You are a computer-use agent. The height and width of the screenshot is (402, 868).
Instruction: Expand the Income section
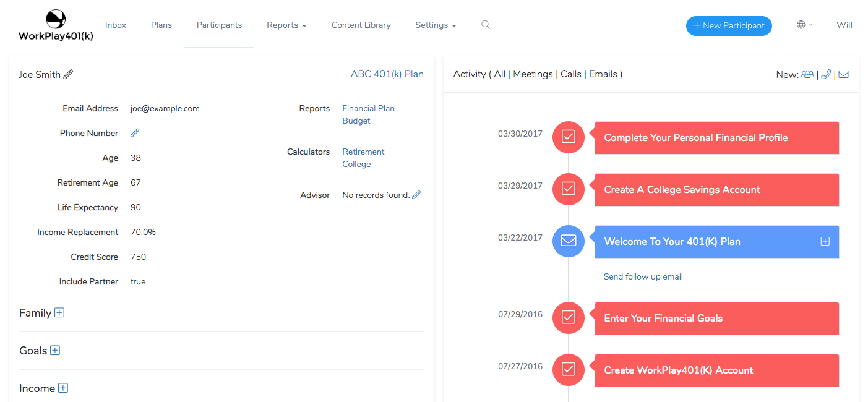[x=63, y=388]
